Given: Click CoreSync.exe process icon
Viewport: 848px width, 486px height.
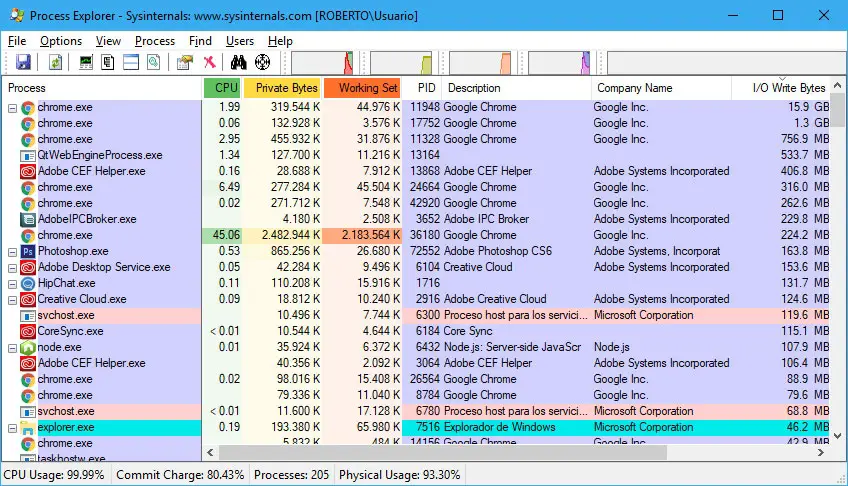Looking at the screenshot, I should 28,331.
